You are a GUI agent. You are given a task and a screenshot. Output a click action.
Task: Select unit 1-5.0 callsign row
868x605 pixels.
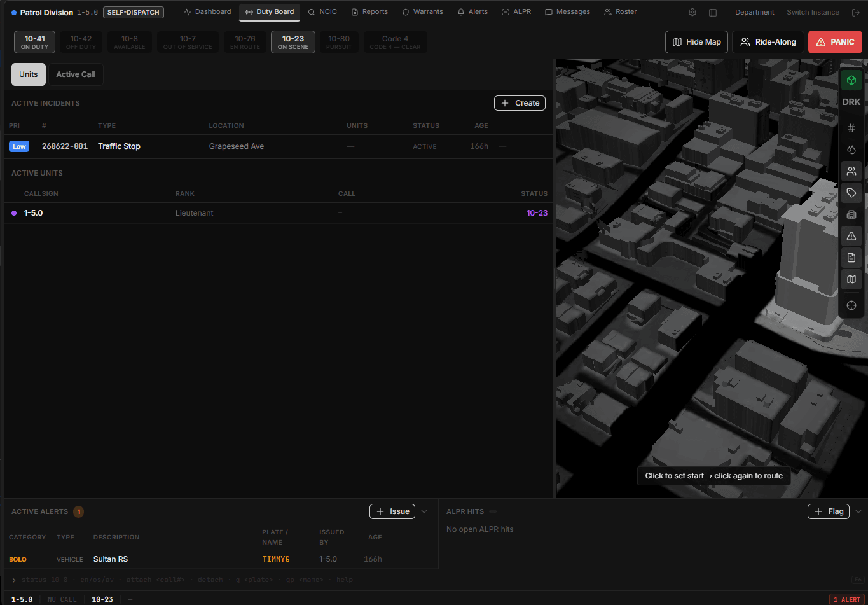click(278, 213)
